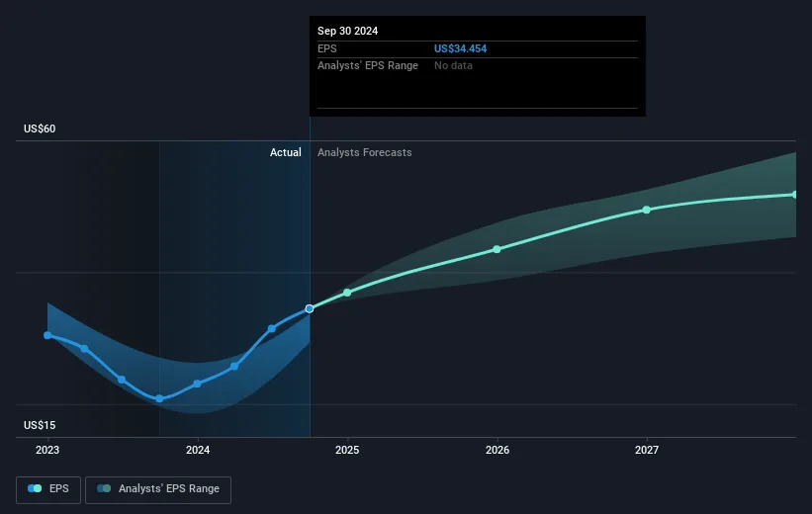Click the US$34.454 EPS value in tooltip
Viewport: 812px width, 514px height.
tap(460, 48)
